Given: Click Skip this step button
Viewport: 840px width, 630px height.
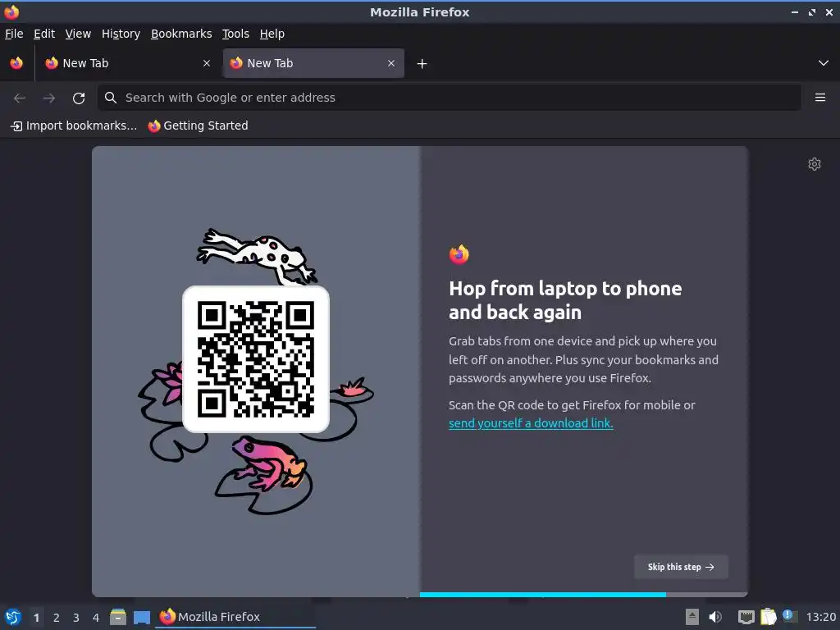Looking at the screenshot, I should [681, 567].
